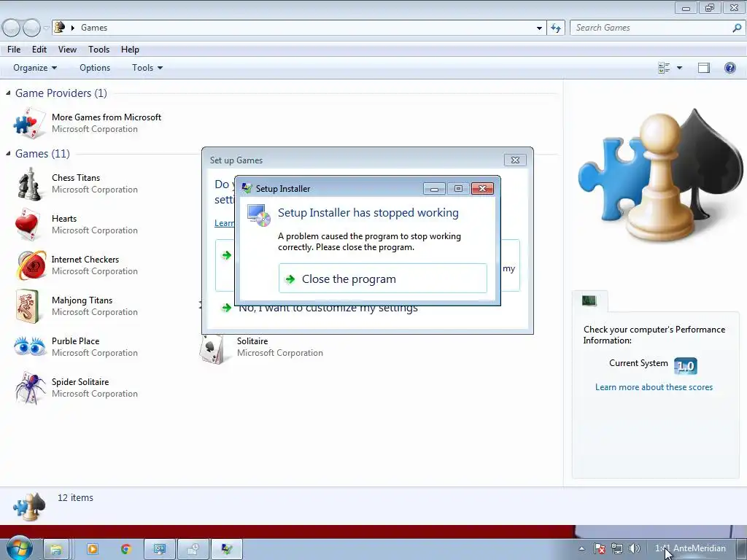Open the View menu
Screen dimensions: 747x560
tap(67, 50)
